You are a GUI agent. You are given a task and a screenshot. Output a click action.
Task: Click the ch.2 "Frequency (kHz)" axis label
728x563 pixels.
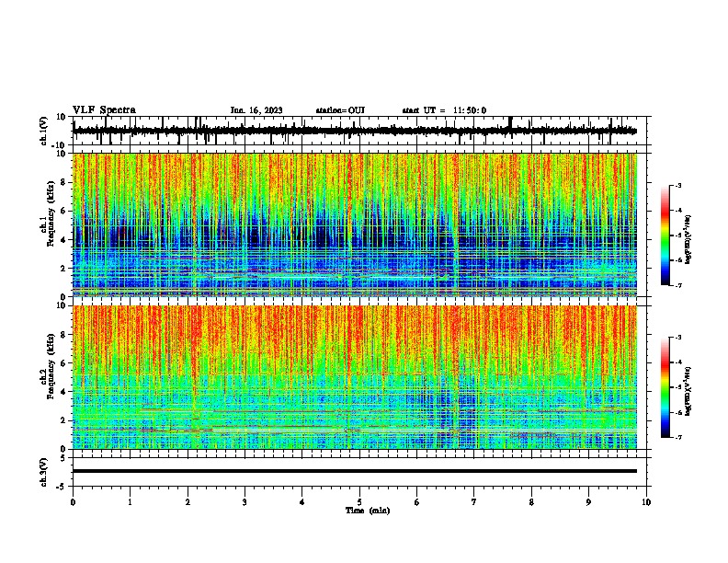click(51, 366)
